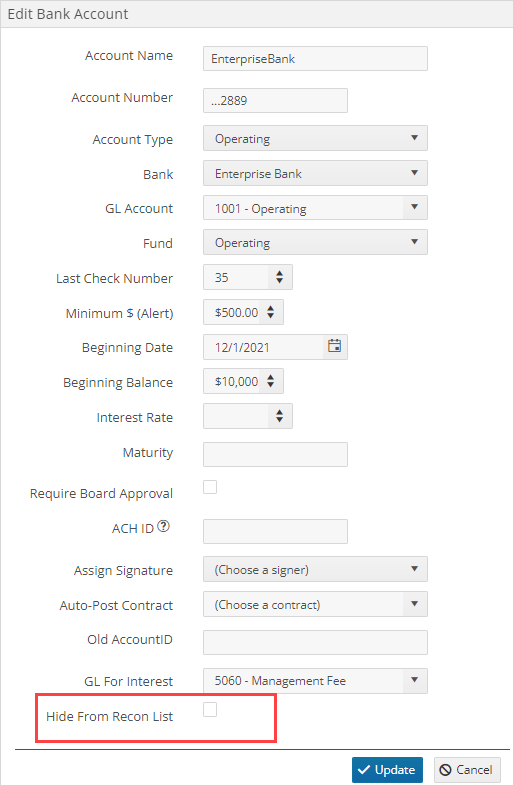Click the Cancel button
Viewport: 513px width, 785px height.
[467, 770]
